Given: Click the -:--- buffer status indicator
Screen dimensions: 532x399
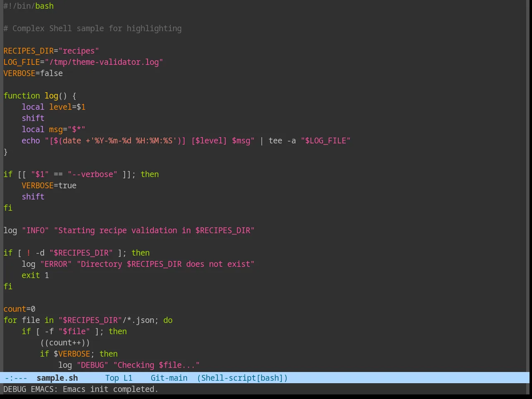Looking at the screenshot, I should click(16, 378).
